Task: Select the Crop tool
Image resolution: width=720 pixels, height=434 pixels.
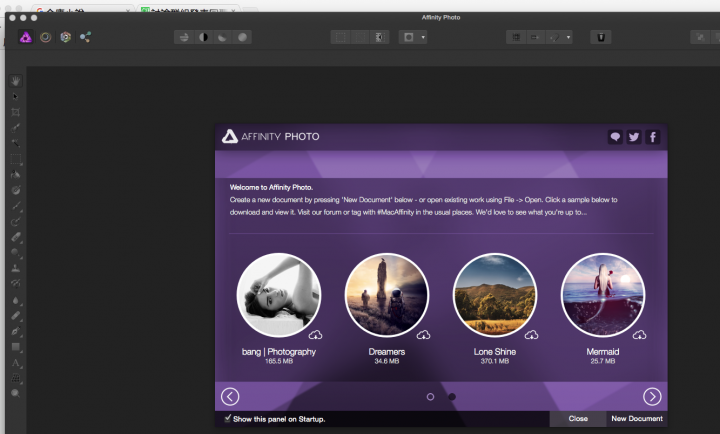Action: (x=16, y=112)
